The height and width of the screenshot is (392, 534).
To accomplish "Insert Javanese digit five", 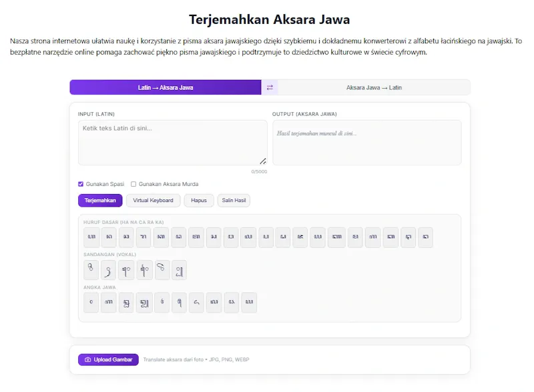I will (179, 303).
